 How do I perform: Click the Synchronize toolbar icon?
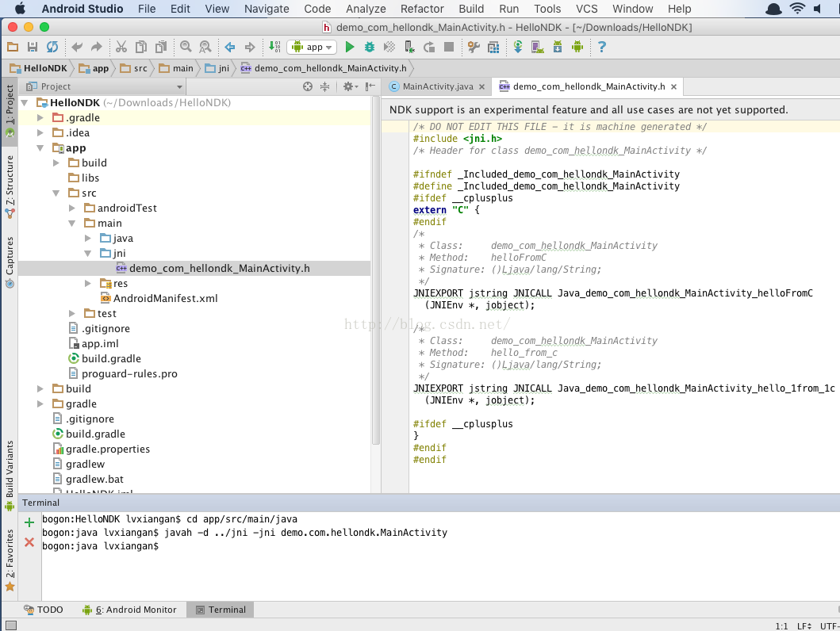tap(52, 47)
